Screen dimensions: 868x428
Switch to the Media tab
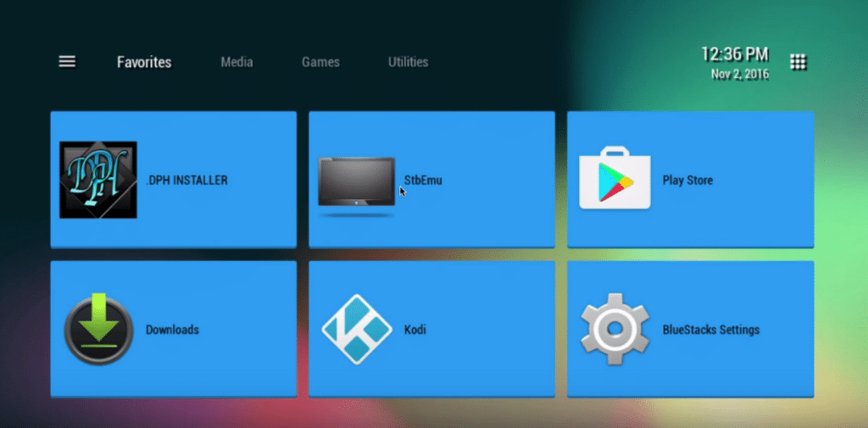point(237,62)
